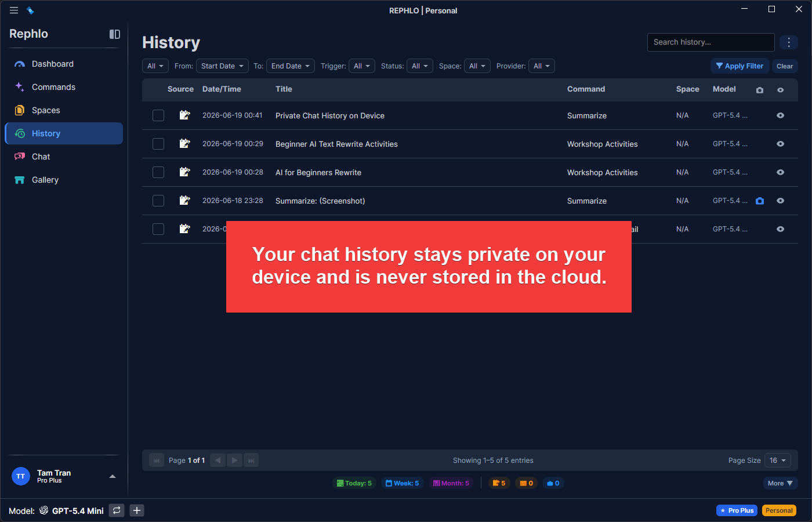Click source icon for Summarize: (Screenshot) row
Screen dimensions: 812x522
(184, 200)
